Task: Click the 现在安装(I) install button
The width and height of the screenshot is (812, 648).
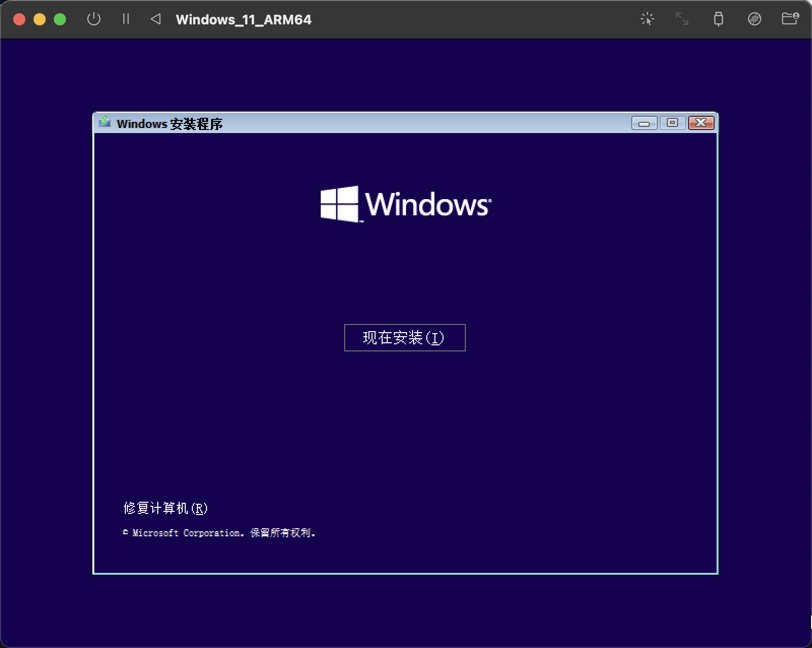Action: [x=404, y=338]
